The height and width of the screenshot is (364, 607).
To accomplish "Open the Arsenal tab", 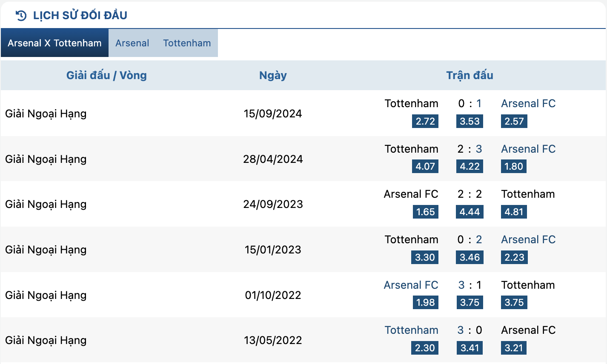I will click(x=132, y=43).
